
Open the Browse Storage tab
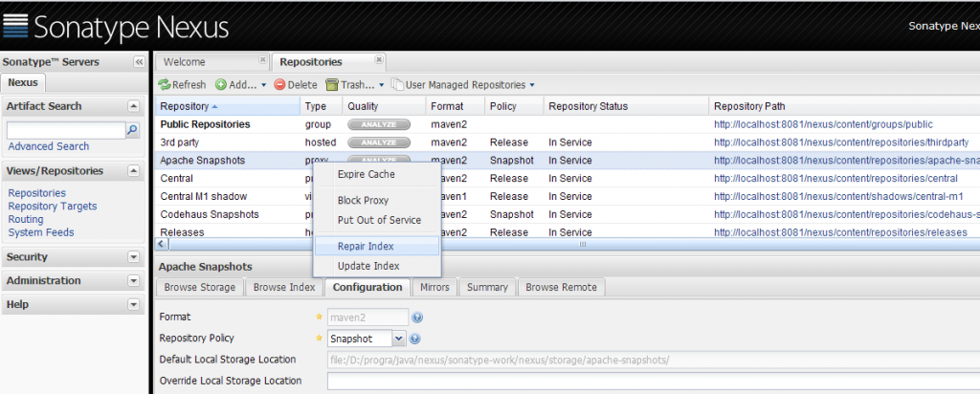click(x=199, y=287)
